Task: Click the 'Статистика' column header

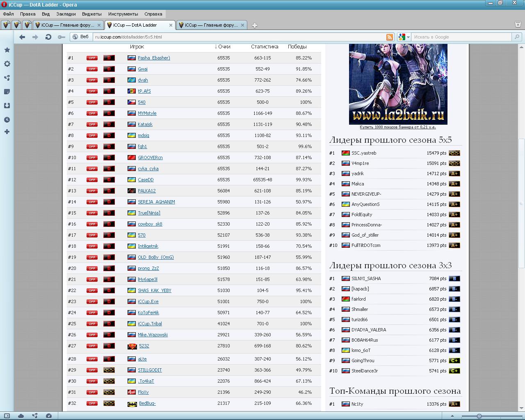Action: (x=265, y=47)
